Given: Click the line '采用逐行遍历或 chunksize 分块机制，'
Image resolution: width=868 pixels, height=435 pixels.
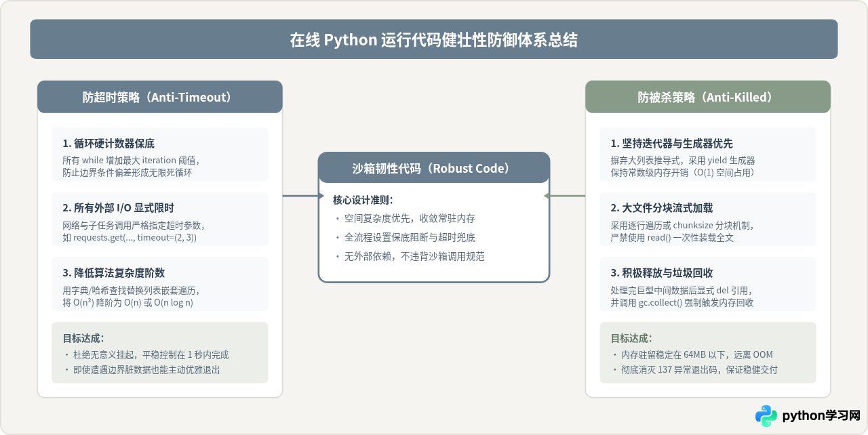Looking at the screenshot, I should click(682, 225).
